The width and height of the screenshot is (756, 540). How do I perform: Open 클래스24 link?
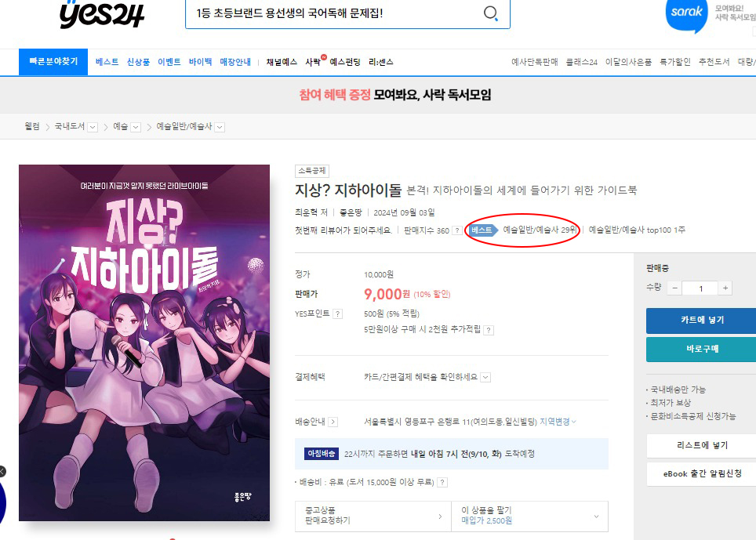pos(581,62)
